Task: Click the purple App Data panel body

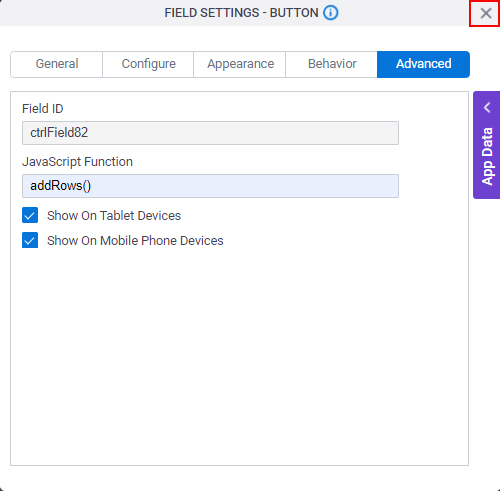Action: point(487,145)
